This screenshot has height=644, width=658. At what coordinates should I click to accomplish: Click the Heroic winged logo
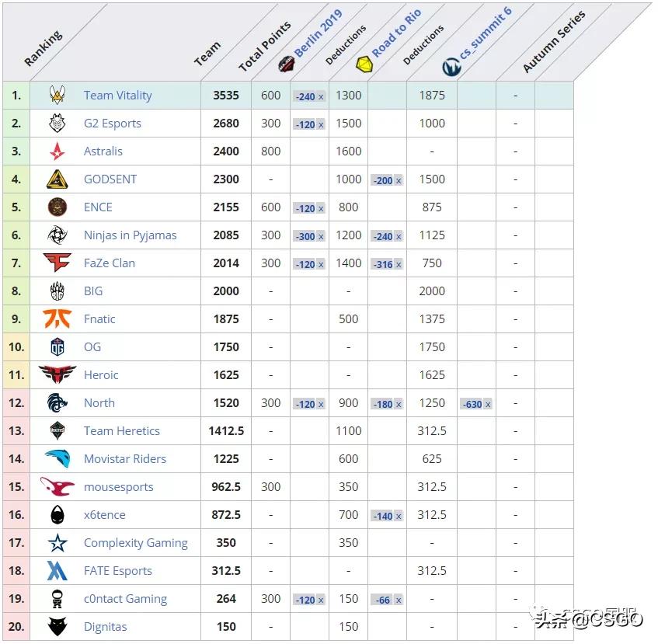[x=57, y=374]
